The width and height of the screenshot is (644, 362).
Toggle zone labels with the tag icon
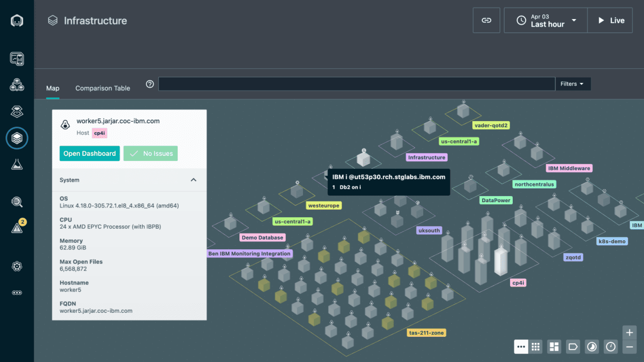pyautogui.click(x=573, y=346)
